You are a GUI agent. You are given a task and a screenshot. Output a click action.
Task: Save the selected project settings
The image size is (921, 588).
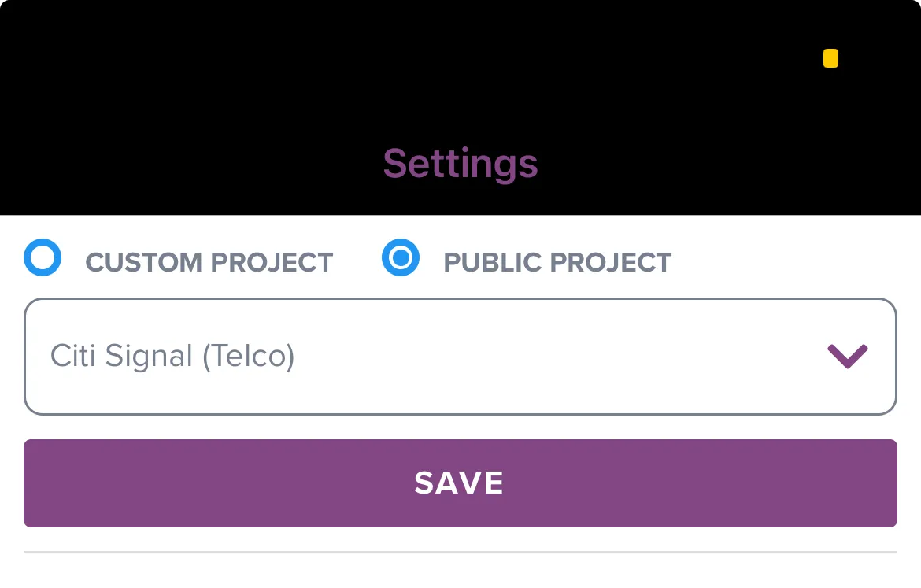coord(460,483)
